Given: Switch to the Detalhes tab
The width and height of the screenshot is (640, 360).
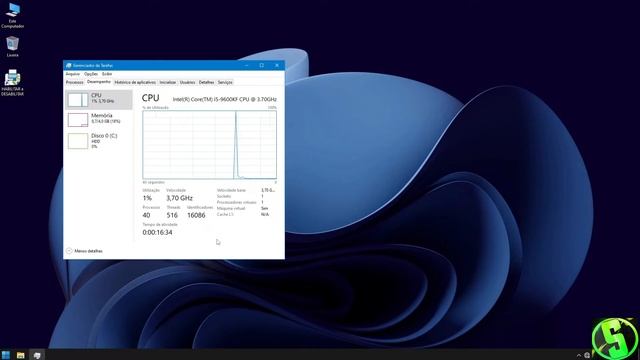Looking at the screenshot, I should coord(207,82).
